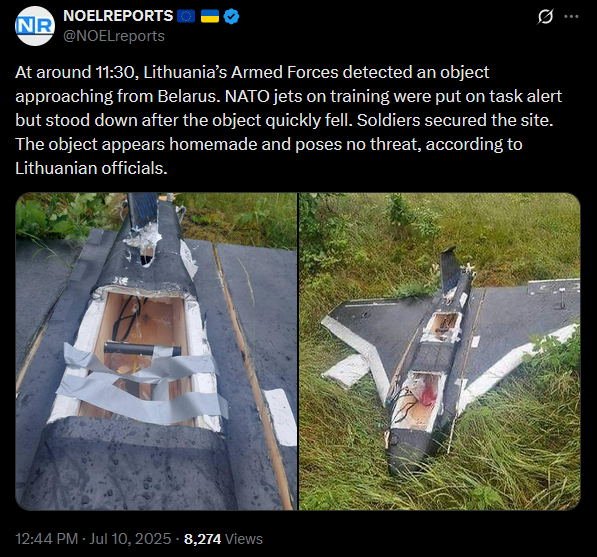Click the 8,274 Views count

(x=223, y=539)
